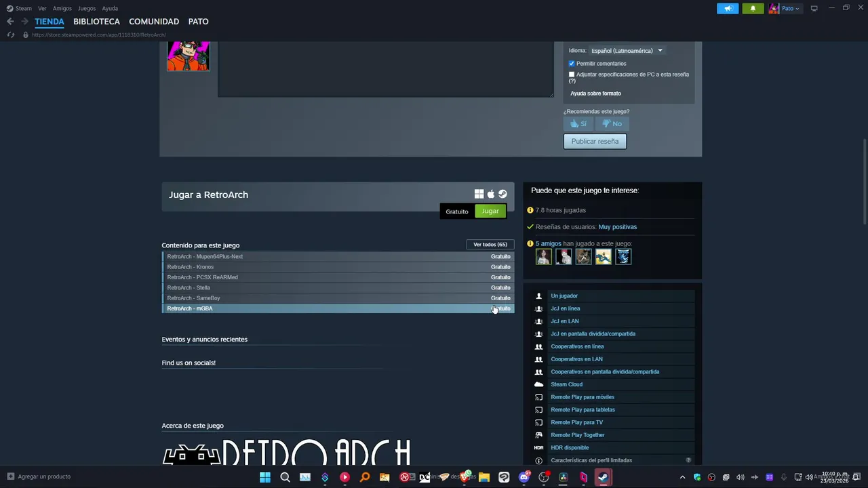Click Remote Play para TV link
The width and height of the screenshot is (868, 488).
coord(576,422)
